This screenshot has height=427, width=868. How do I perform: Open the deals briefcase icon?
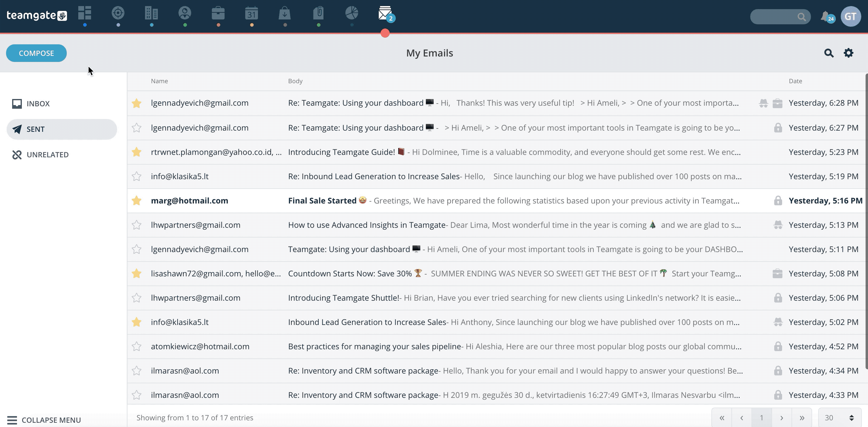(218, 13)
